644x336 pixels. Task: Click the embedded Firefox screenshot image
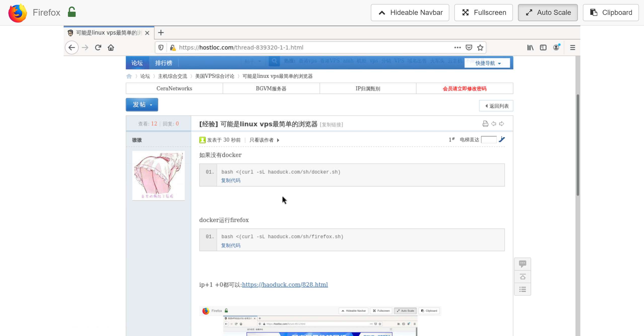click(x=320, y=321)
